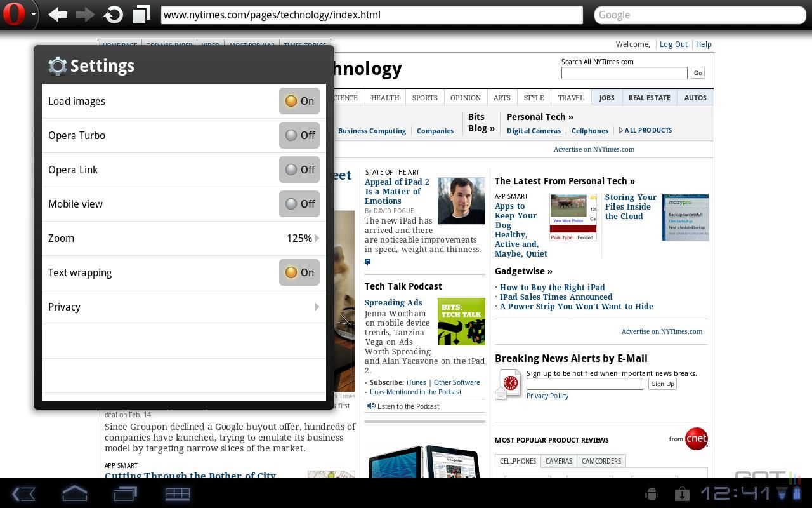This screenshot has width=812, height=508.
Task: Go back with the browser back arrow
Action: click(x=58, y=15)
